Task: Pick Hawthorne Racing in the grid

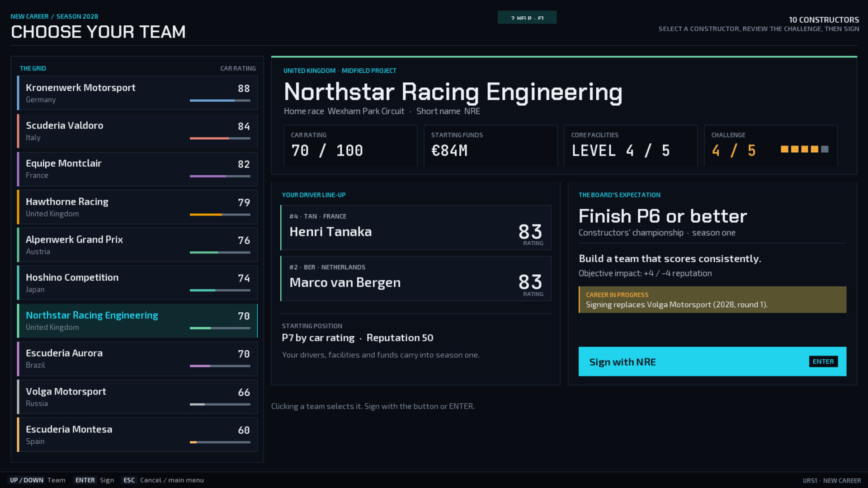Action: click(137, 207)
